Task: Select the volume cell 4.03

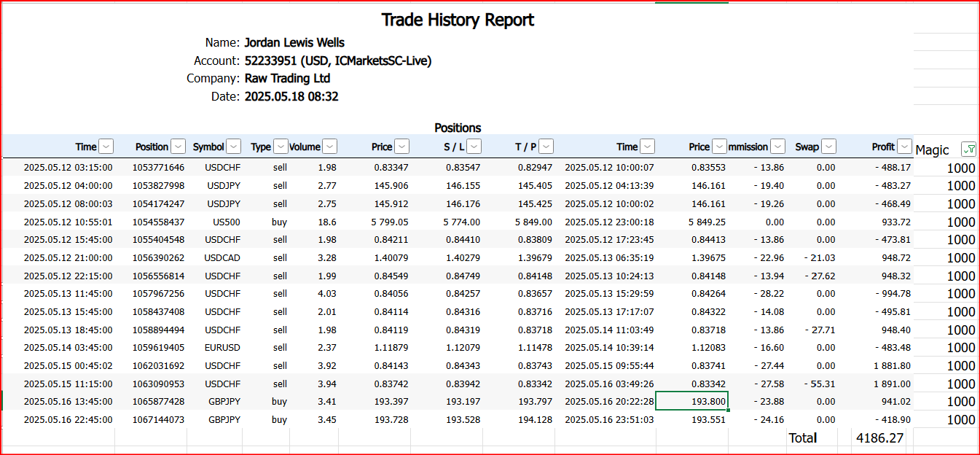Action: click(326, 294)
